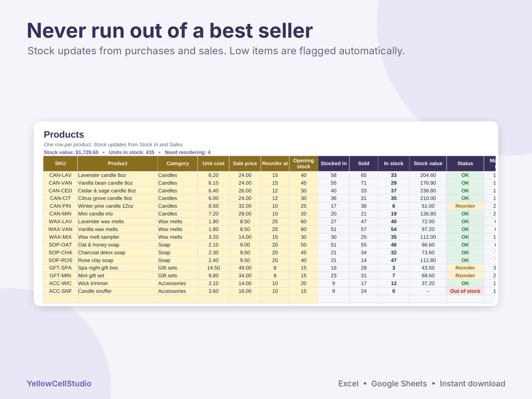Select the "Winter pine candle 12oz" cell
This screenshot has height=399, width=532.
click(x=117, y=206)
